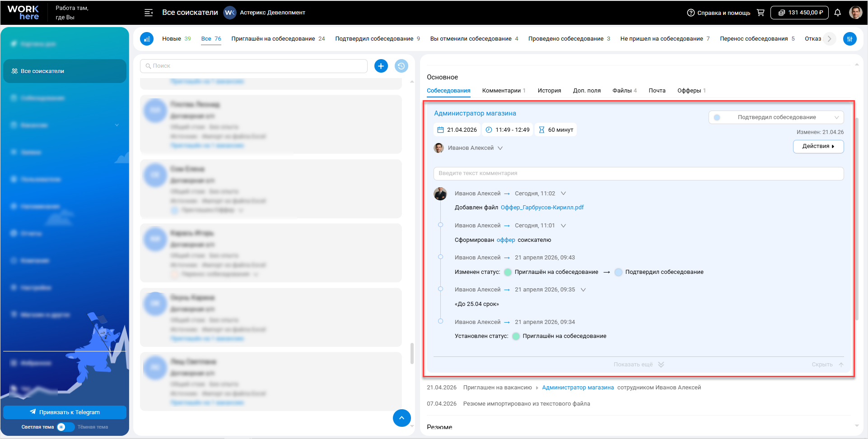Switch to the Собеседования tab

pos(448,91)
